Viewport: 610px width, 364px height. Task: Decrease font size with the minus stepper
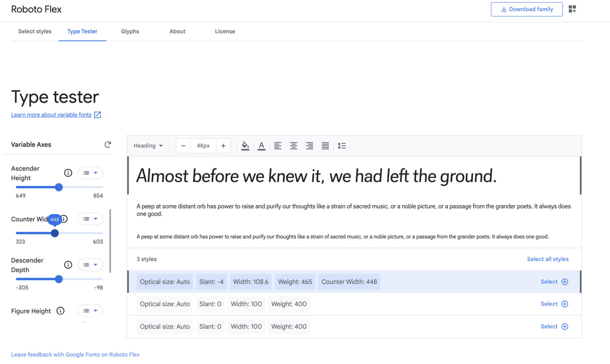[x=183, y=146]
